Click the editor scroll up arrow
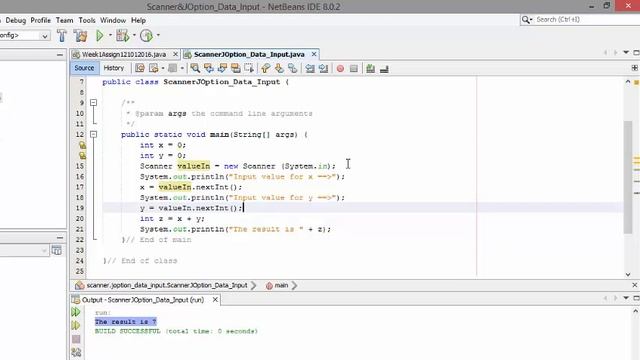This screenshot has height=360, width=640. click(628, 82)
